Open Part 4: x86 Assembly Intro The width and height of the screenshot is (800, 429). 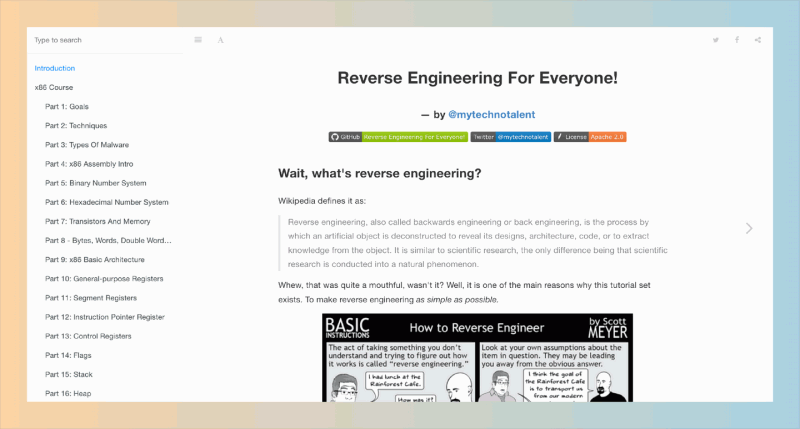click(x=89, y=164)
